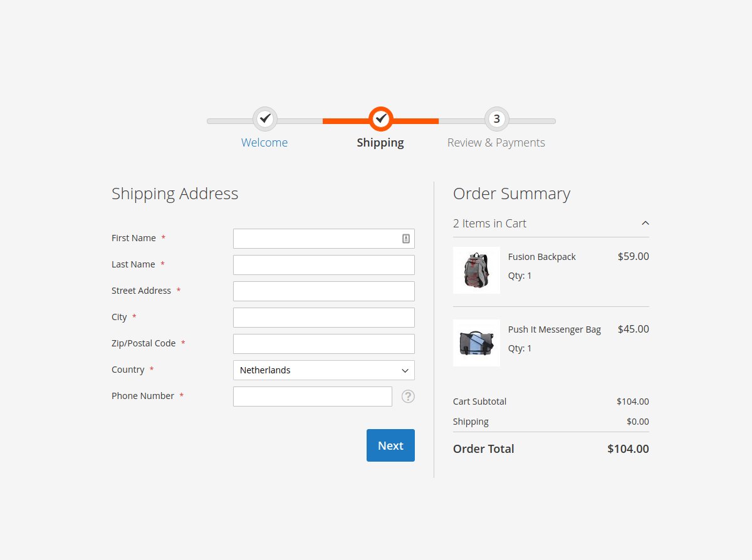Viewport: 752px width, 560px height.
Task: Focus the Phone Number input field
Action: (x=312, y=396)
